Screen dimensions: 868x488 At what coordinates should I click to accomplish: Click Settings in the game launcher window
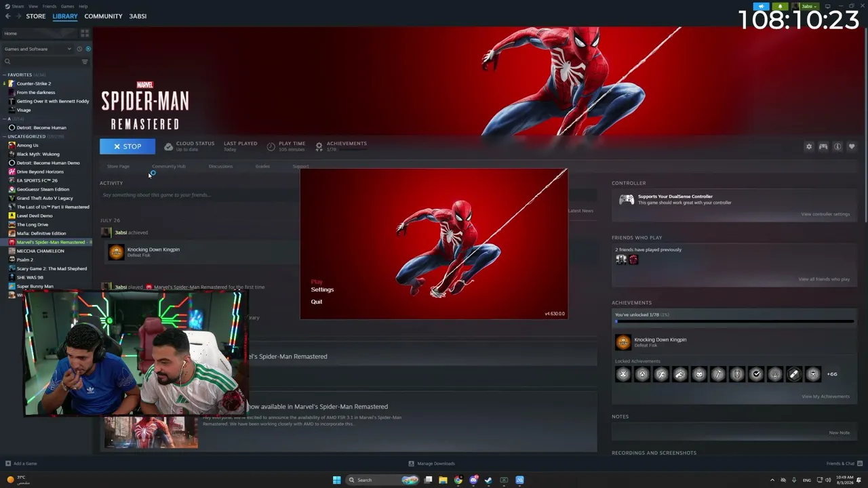point(322,289)
